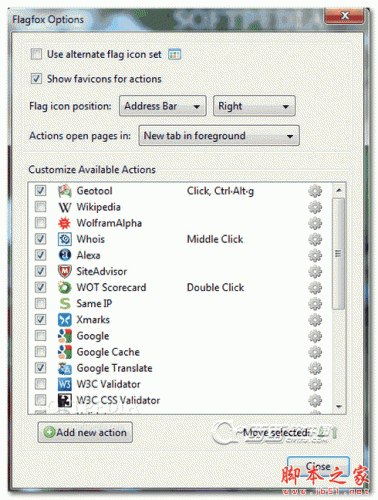Click the W3C Validator icon
378x500 pixels.
64,384
